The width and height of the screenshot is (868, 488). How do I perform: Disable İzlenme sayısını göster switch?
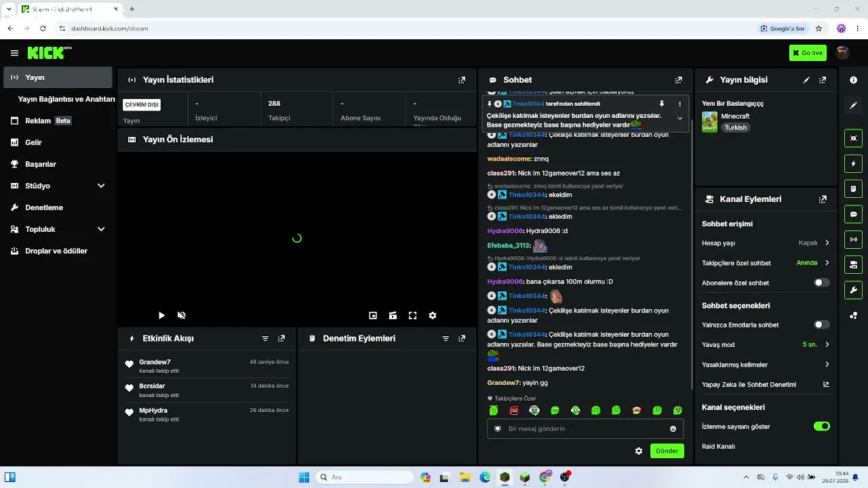(x=821, y=426)
